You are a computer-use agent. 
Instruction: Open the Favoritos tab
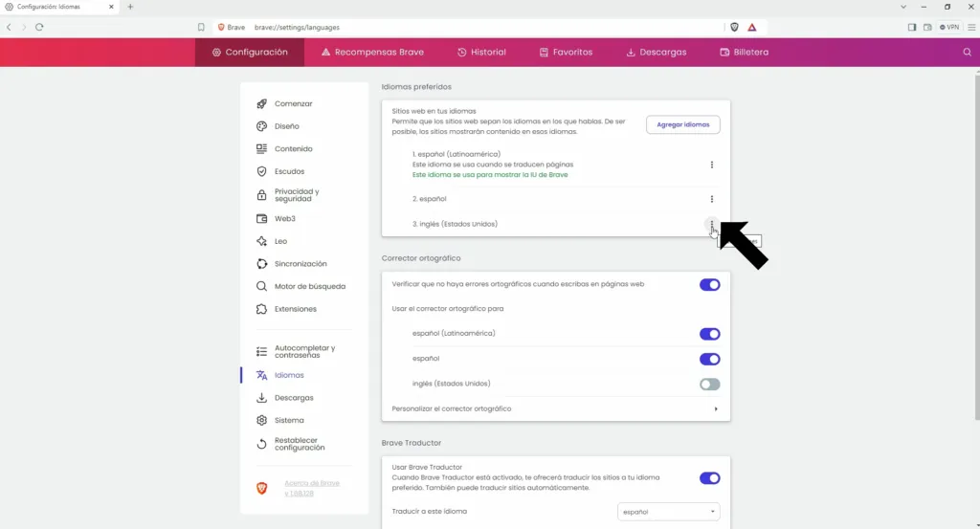[x=566, y=53]
